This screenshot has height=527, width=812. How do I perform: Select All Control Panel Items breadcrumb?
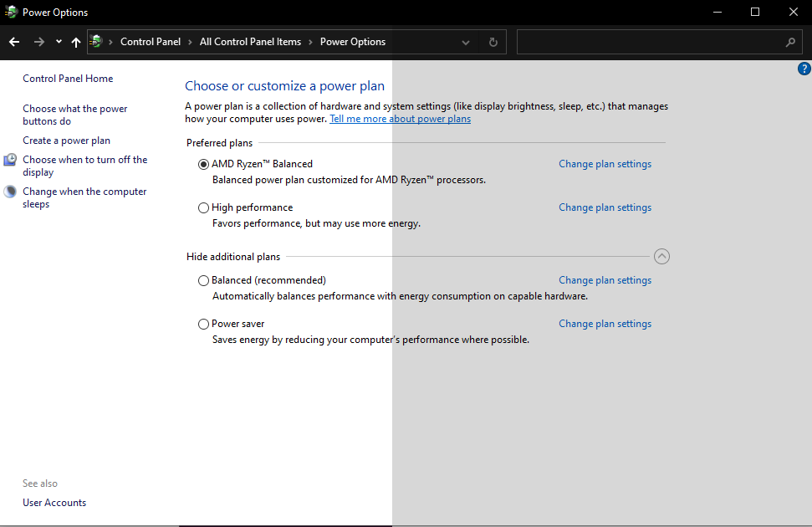tap(250, 42)
